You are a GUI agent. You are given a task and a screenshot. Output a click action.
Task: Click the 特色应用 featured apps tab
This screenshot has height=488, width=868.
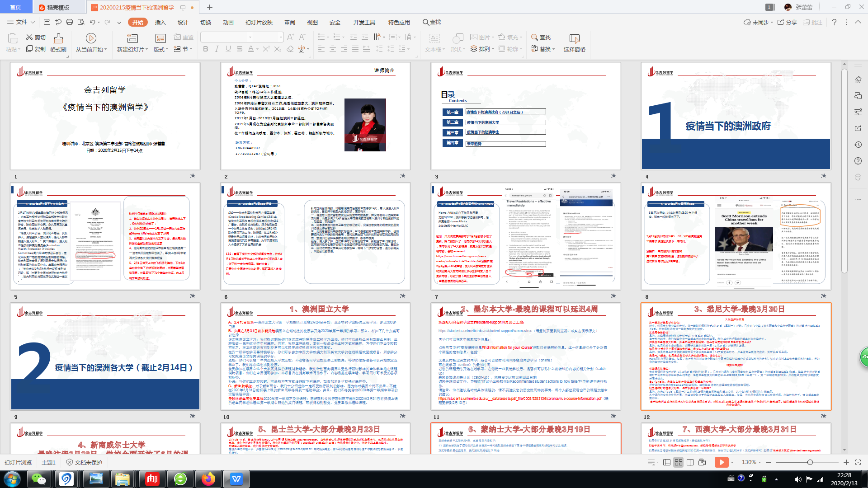click(399, 22)
